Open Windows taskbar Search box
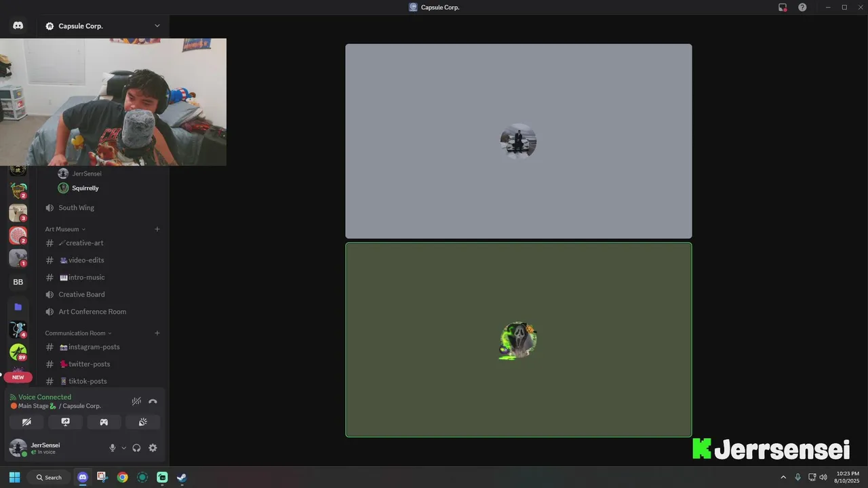This screenshot has height=488, width=868. click(x=50, y=477)
